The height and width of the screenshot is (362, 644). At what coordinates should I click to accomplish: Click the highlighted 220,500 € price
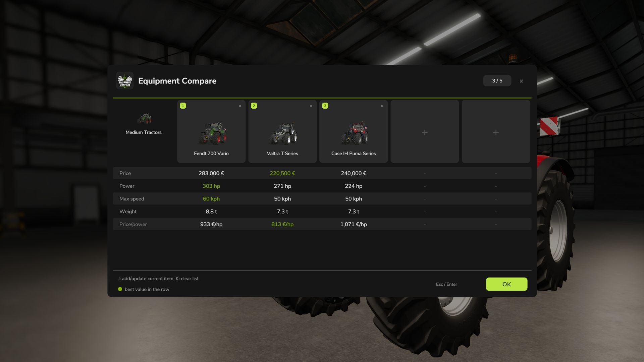[x=282, y=173]
